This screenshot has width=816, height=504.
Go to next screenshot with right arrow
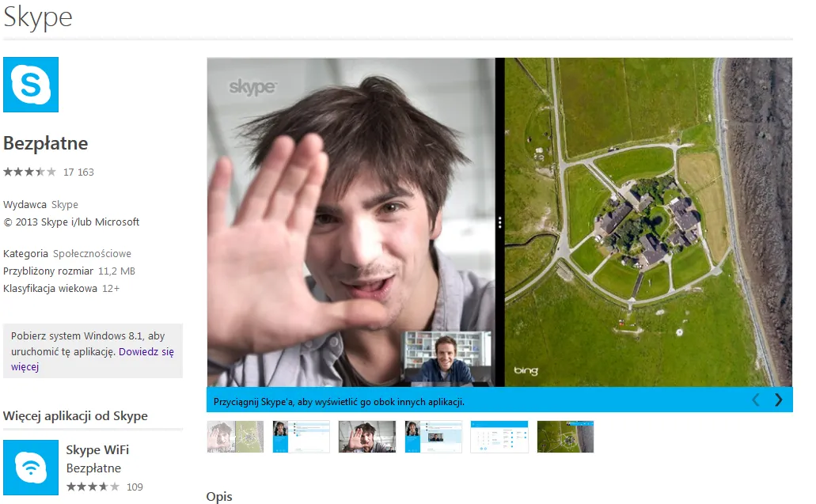point(778,400)
